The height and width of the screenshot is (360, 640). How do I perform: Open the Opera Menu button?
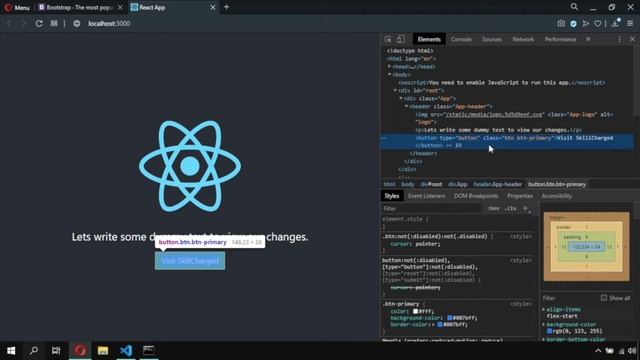17,7
